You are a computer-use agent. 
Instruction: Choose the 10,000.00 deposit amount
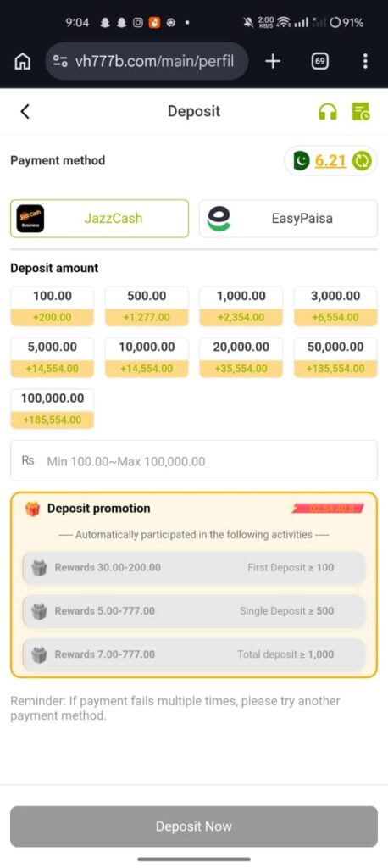(x=147, y=358)
